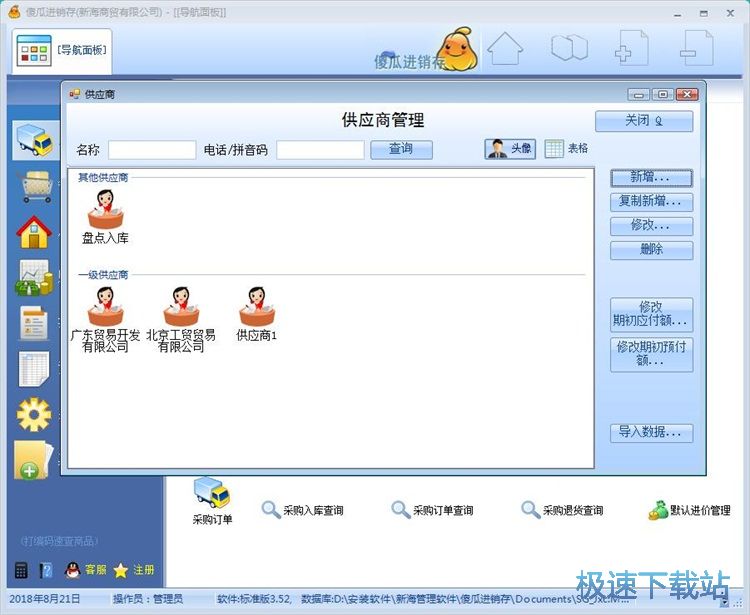Click the 打编码速查商品 quick search field
Screen dimensions: 750x615
pos(60,541)
